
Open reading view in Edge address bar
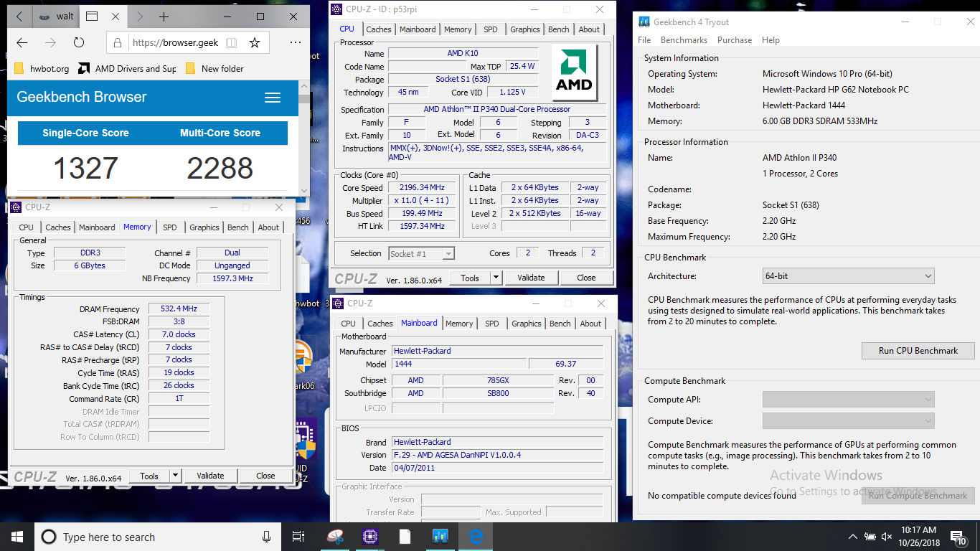(x=232, y=43)
